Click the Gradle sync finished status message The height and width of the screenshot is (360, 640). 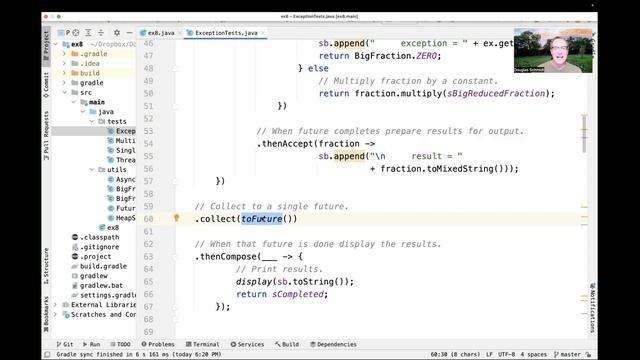139,354
